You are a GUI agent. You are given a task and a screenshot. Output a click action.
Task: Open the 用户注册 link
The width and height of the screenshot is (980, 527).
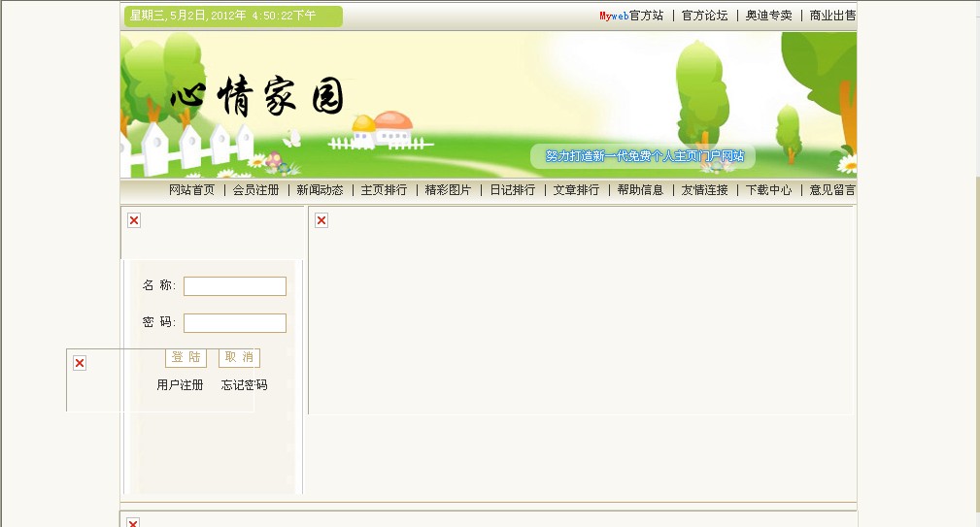pos(180,384)
